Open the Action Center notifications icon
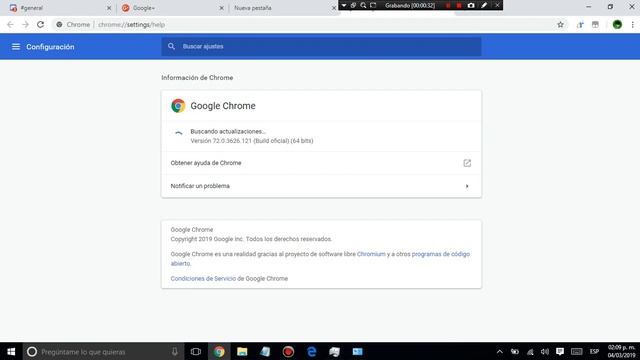This screenshot has height=360, width=640. point(560,351)
